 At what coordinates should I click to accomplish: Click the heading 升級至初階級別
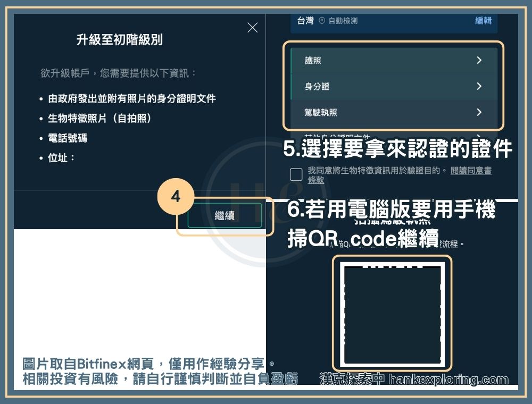click(x=119, y=40)
